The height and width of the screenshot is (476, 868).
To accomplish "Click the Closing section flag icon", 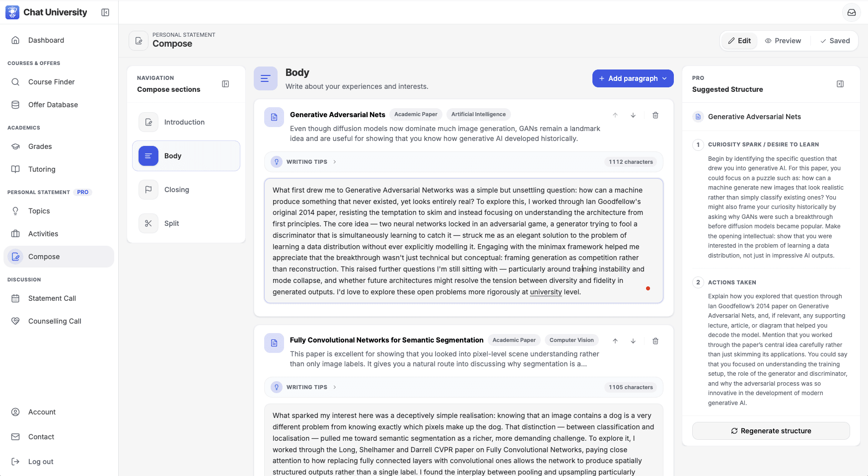I will (x=148, y=190).
